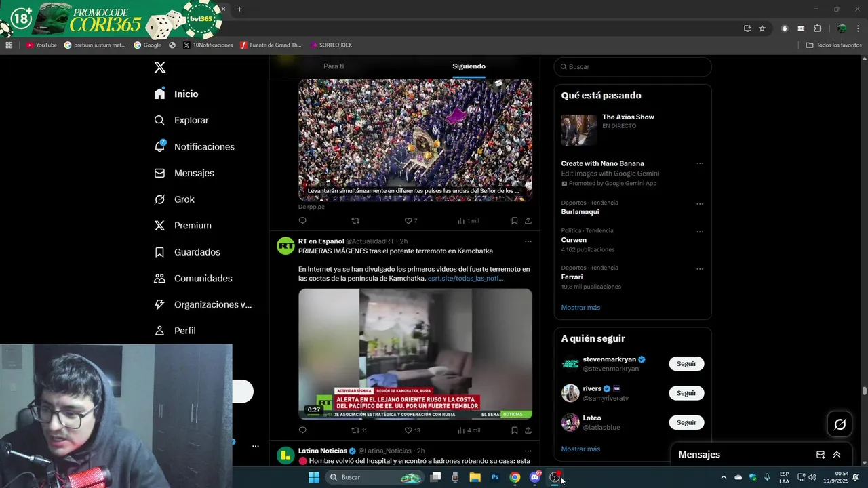The height and width of the screenshot is (488, 868).
Task: Play the Kamchatka earthquake video
Action: [415, 354]
